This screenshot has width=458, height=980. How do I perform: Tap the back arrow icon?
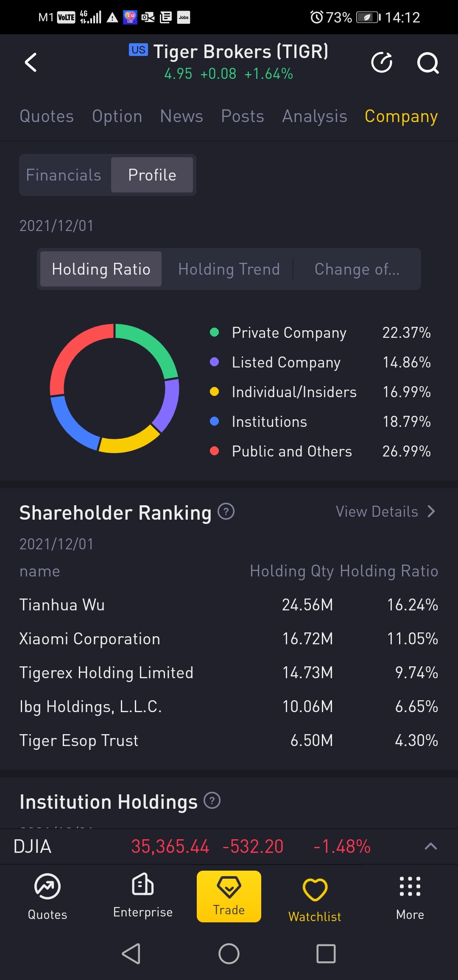pyautogui.click(x=31, y=63)
